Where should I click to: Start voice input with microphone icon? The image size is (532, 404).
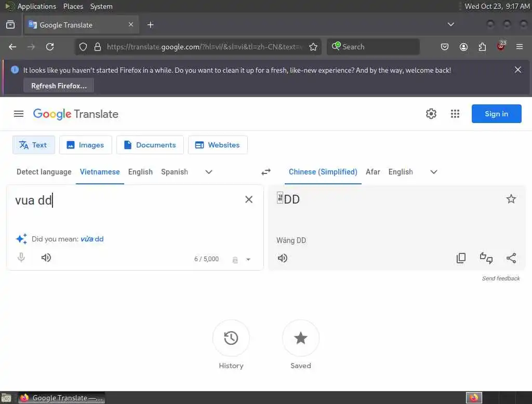coord(21,258)
